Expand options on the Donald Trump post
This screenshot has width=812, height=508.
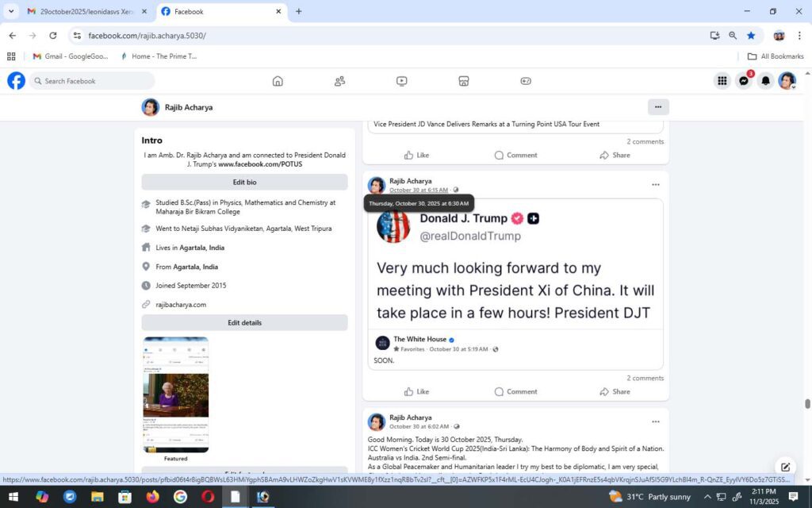(655, 185)
